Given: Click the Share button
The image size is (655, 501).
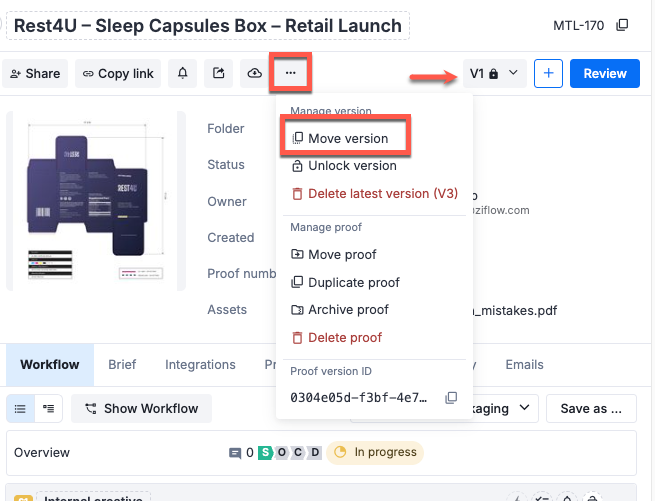Looking at the screenshot, I should click(x=35, y=74).
